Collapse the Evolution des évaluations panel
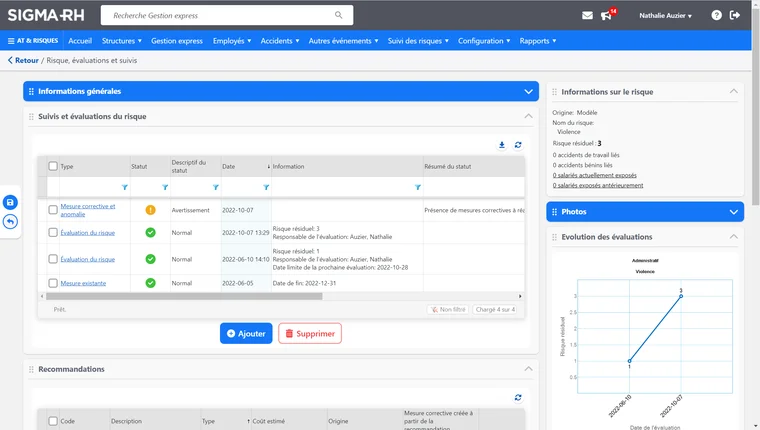The height and width of the screenshot is (430, 760). point(733,237)
